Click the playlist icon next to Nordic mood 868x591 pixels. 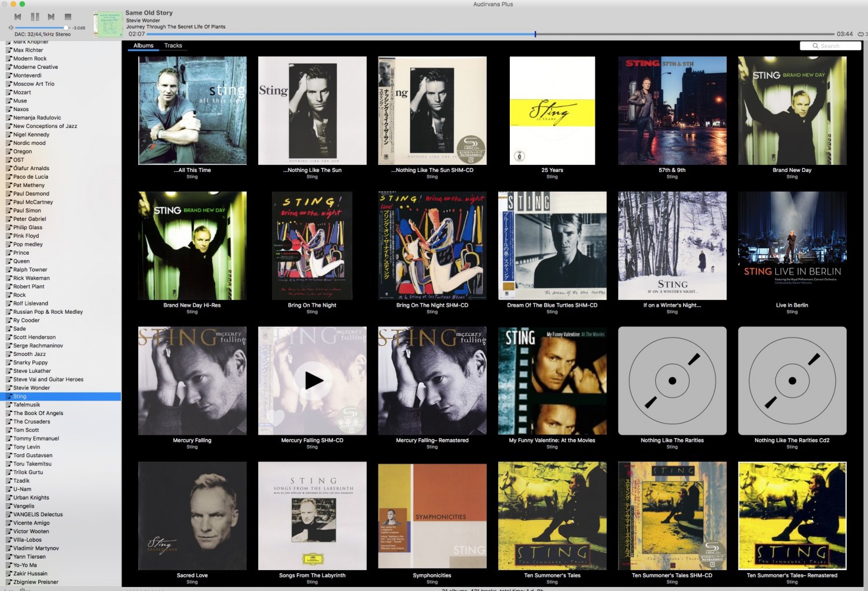(x=8, y=143)
